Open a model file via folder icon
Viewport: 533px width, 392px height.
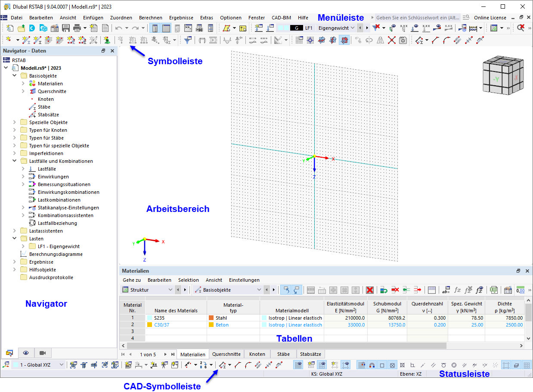coord(21,28)
